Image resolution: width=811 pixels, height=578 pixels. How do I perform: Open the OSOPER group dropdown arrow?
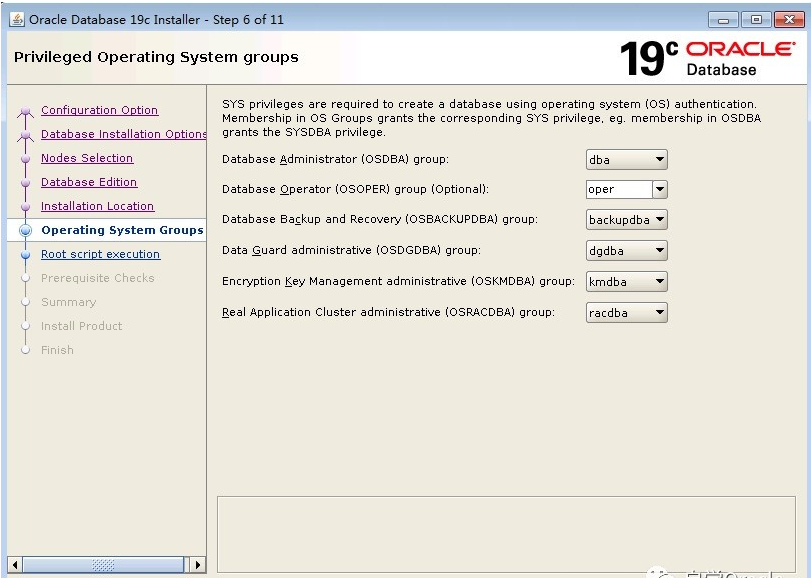(x=660, y=189)
